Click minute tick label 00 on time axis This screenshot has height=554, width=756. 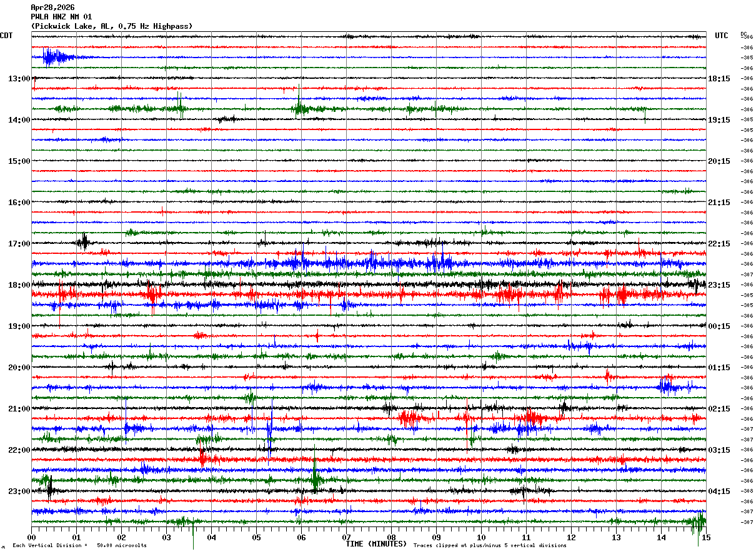point(31,538)
